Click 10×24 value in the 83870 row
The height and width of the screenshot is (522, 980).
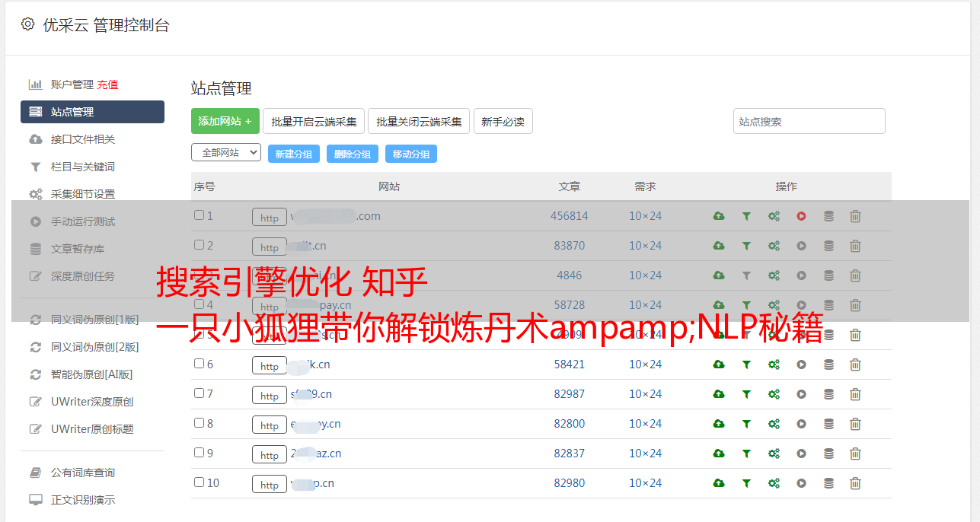coord(646,246)
